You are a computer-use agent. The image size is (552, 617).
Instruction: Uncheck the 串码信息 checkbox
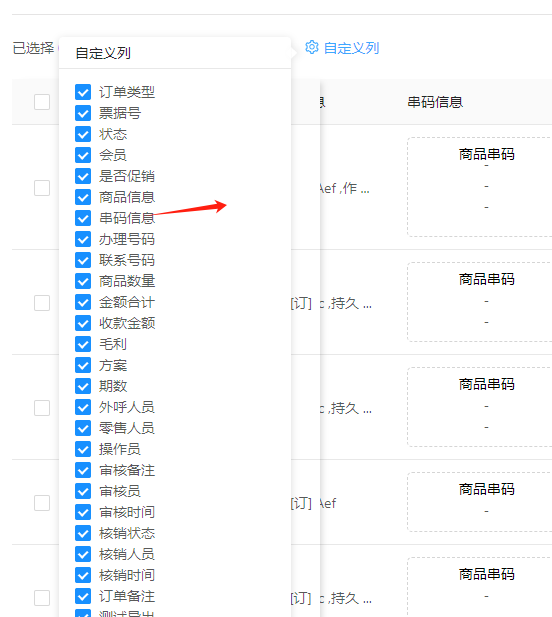click(83, 218)
